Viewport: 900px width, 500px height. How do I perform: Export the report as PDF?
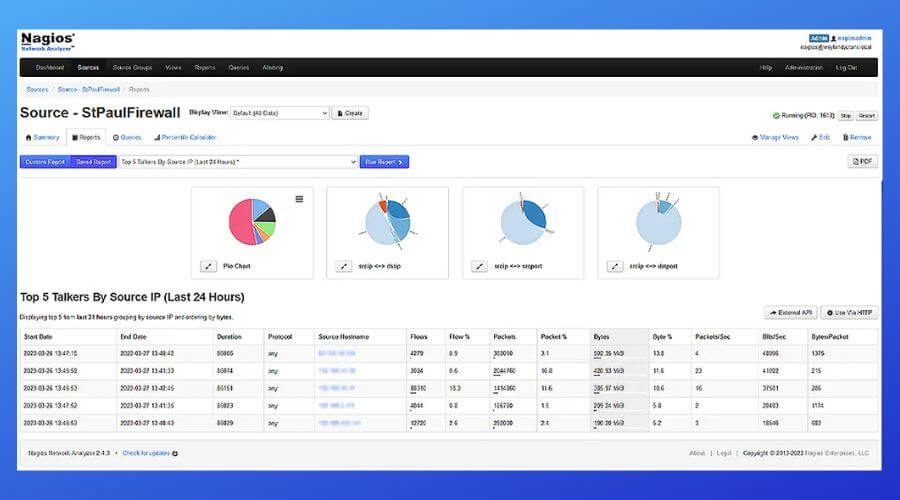pos(863,161)
